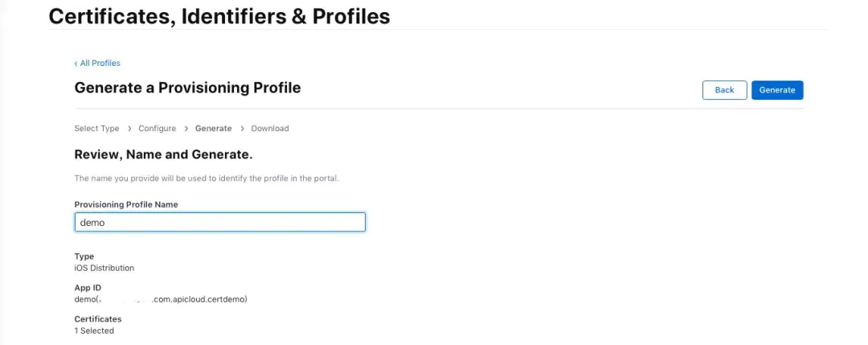Go back to All Profiles
This screenshot has height=345, width=868.
click(100, 64)
